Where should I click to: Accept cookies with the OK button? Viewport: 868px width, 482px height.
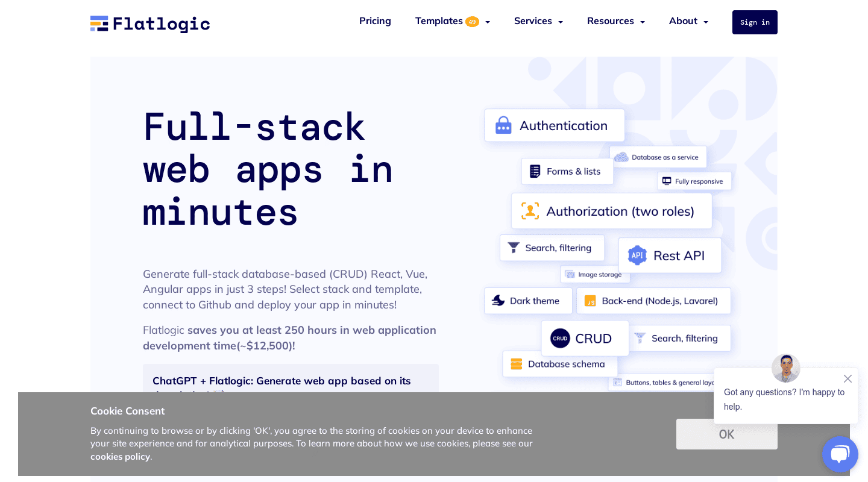tap(726, 434)
